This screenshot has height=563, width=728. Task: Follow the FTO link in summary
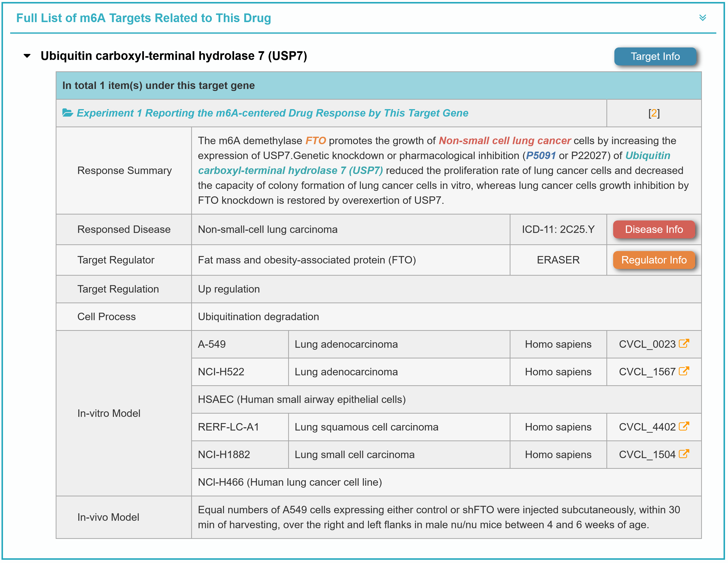tap(315, 141)
